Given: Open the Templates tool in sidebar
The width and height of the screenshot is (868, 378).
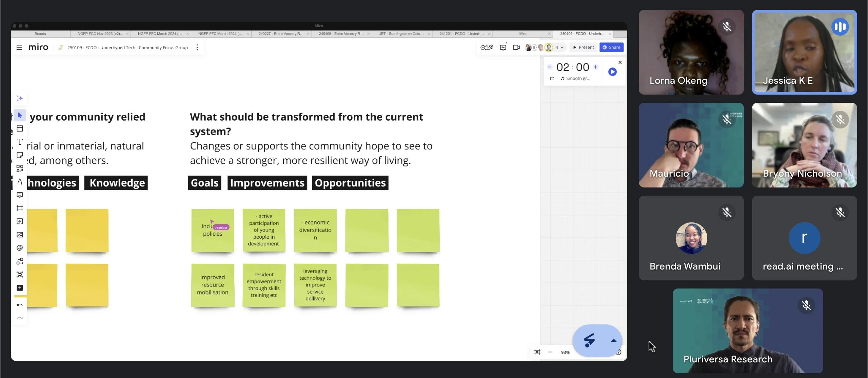Looking at the screenshot, I should point(20,128).
